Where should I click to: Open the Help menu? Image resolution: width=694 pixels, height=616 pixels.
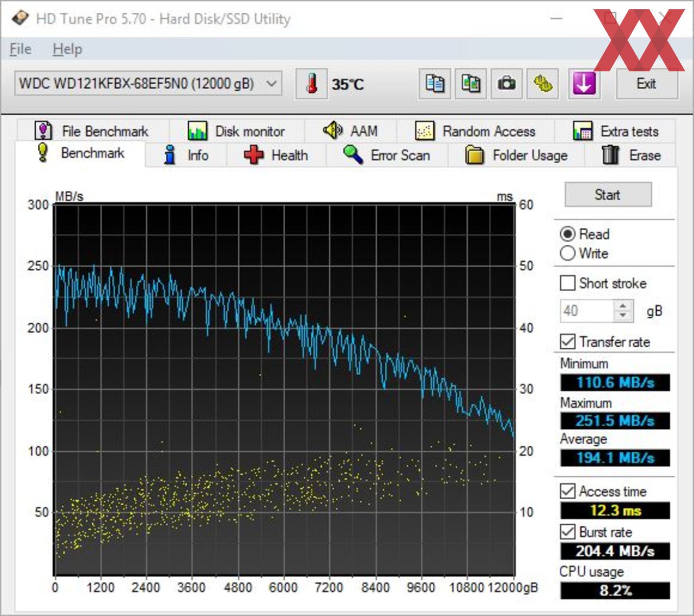click(x=67, y=49)
